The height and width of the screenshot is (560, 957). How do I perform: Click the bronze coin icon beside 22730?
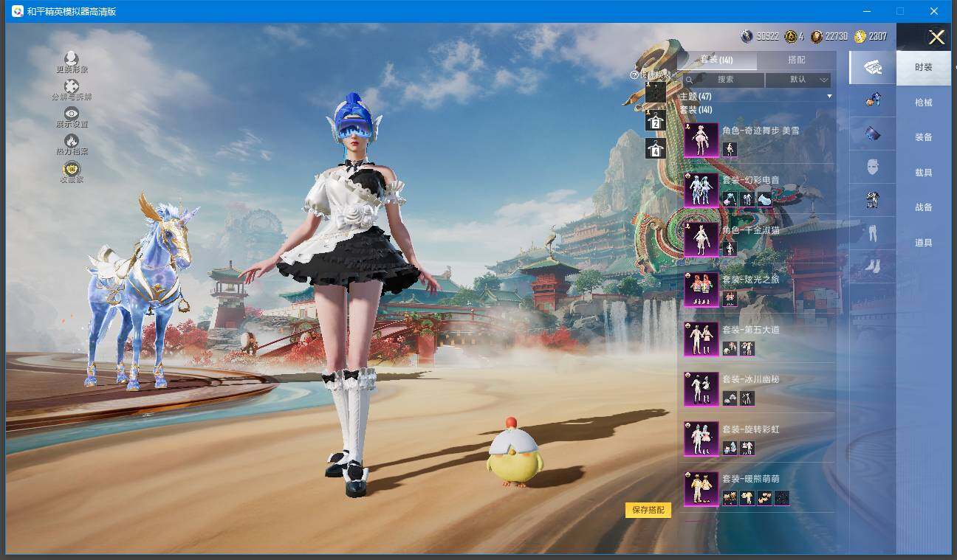[x=817, y=36]
